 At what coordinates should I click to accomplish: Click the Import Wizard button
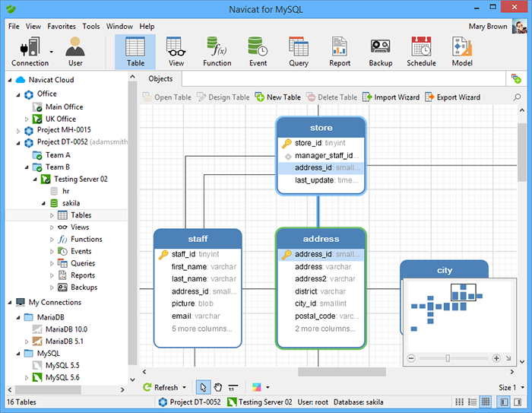point(391,97)
